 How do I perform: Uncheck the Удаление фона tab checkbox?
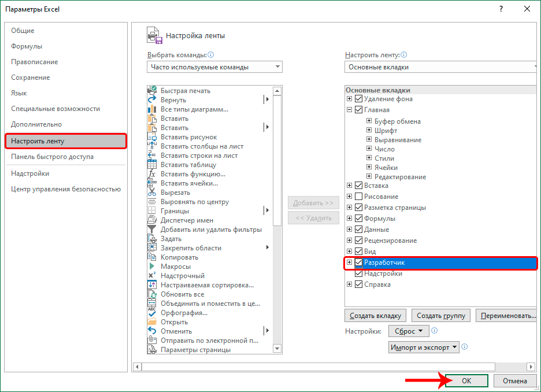358,99
